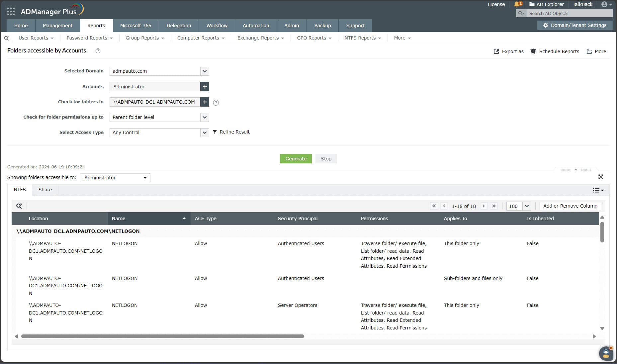Click the Domain/Tenant Settings gear icon
The image size is (617, 364).
coord(545,25)
